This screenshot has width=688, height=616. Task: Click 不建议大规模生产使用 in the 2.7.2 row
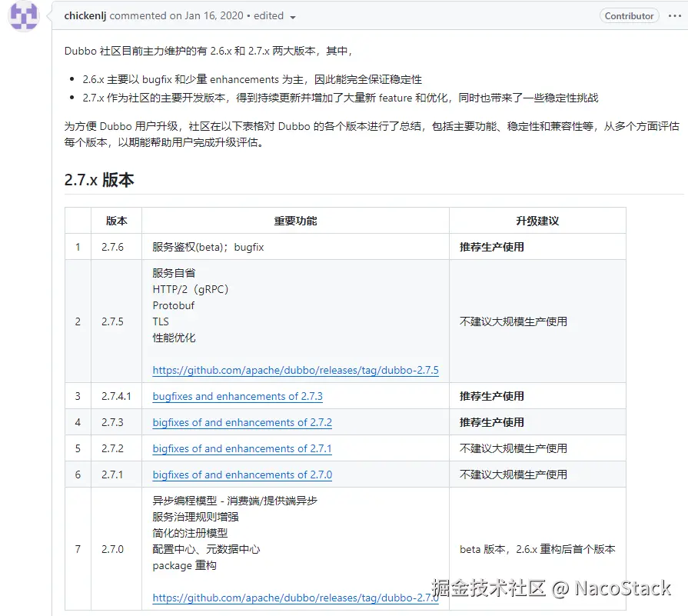click(x=513, y=448)
